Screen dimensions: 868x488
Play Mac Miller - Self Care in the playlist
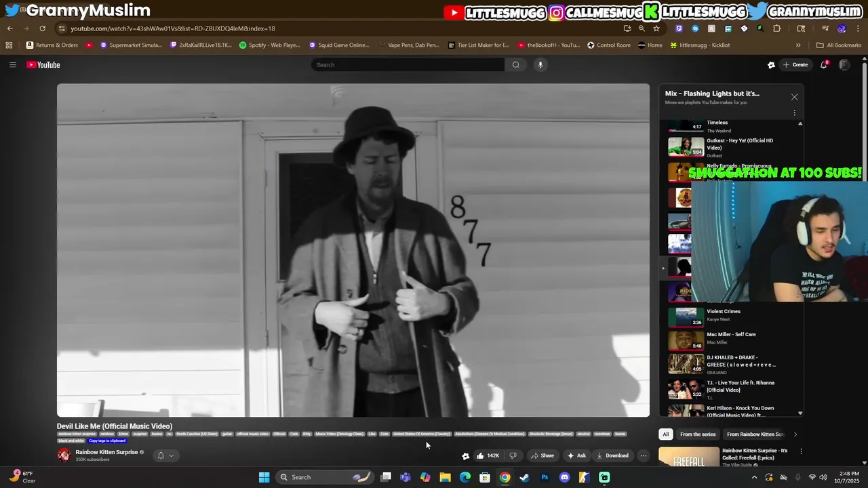(x=732, y=339)
